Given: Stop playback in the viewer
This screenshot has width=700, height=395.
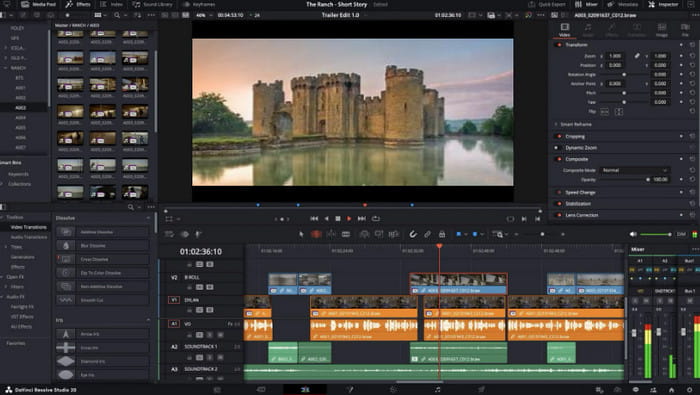Looking at the screenshot, I should coord(338,219).
